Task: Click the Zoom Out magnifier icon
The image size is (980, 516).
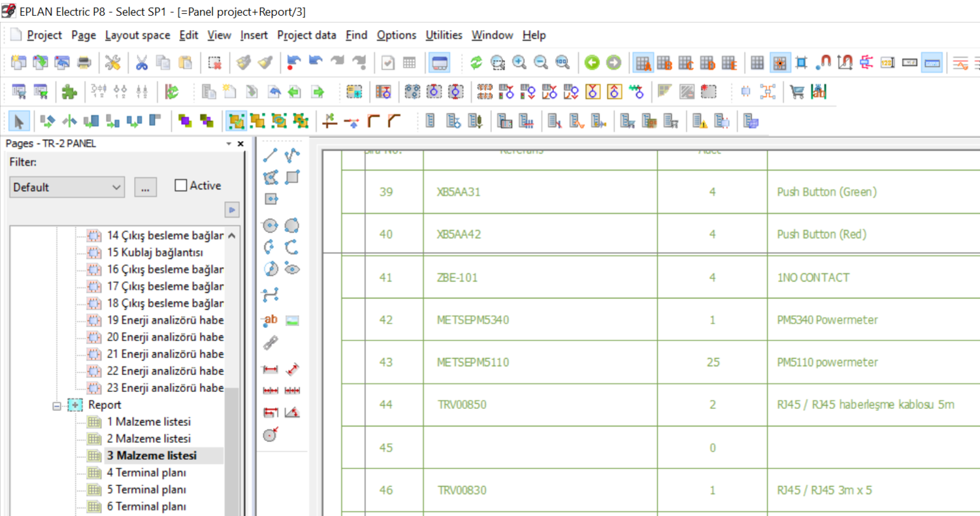Action: click(541, 63)
